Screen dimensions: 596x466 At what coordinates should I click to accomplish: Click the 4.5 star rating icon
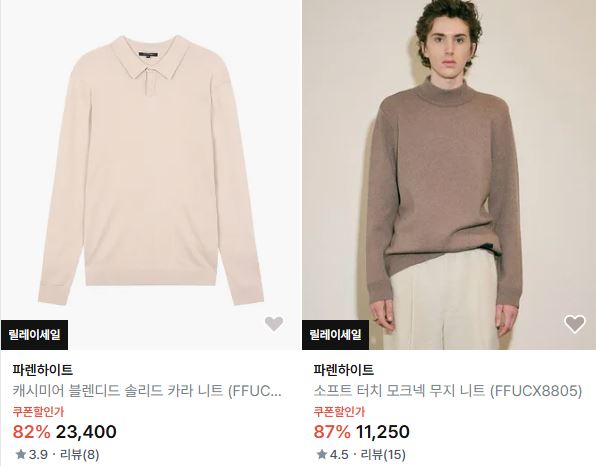[322, 454]
